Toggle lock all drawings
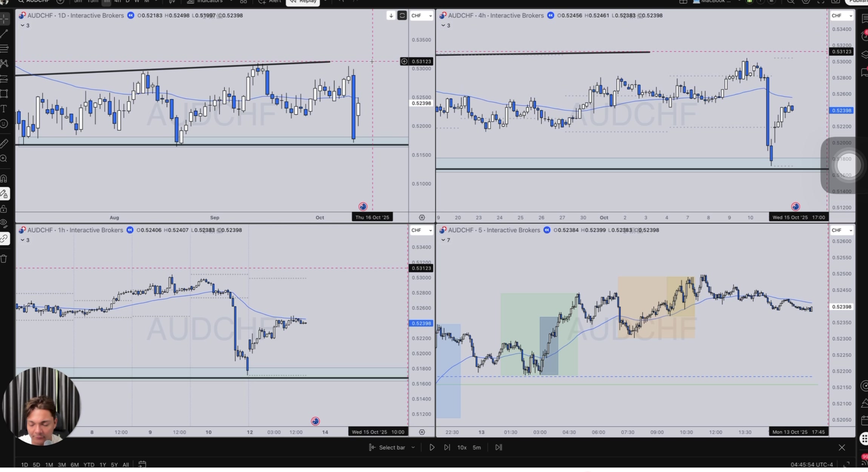The height and width of the screenshot is (472, 868). (x=5, y=208)
